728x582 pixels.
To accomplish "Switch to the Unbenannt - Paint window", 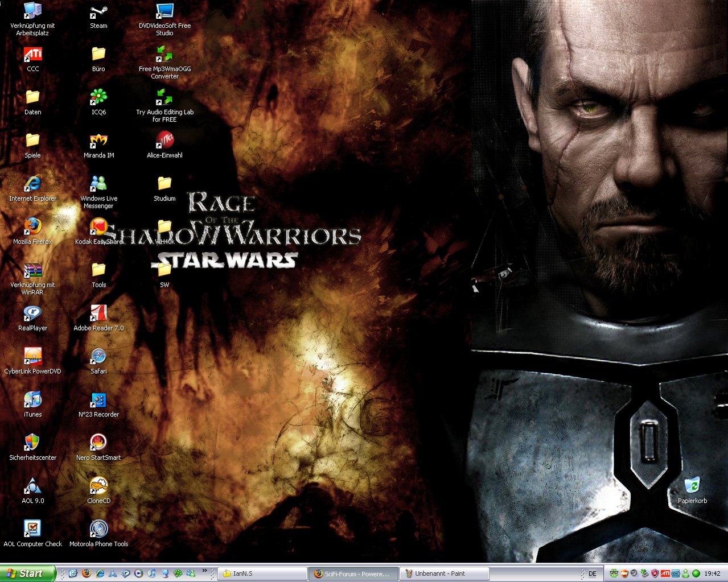I will tap(444, 573).
